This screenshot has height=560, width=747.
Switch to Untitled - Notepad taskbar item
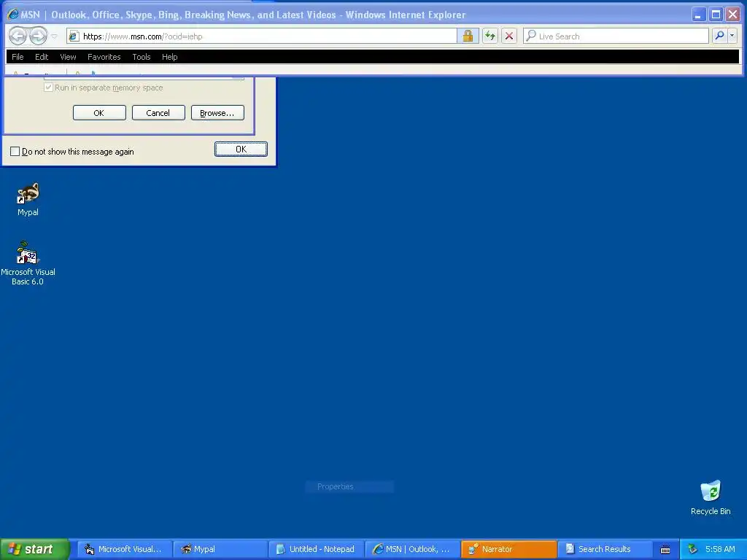[317, 549]
